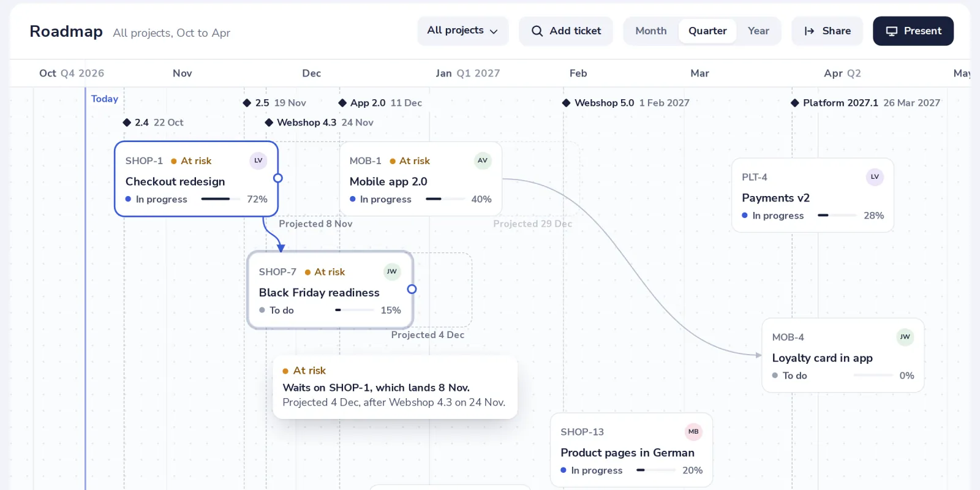
Task: Switch to Month view
Action: (651, 31)
